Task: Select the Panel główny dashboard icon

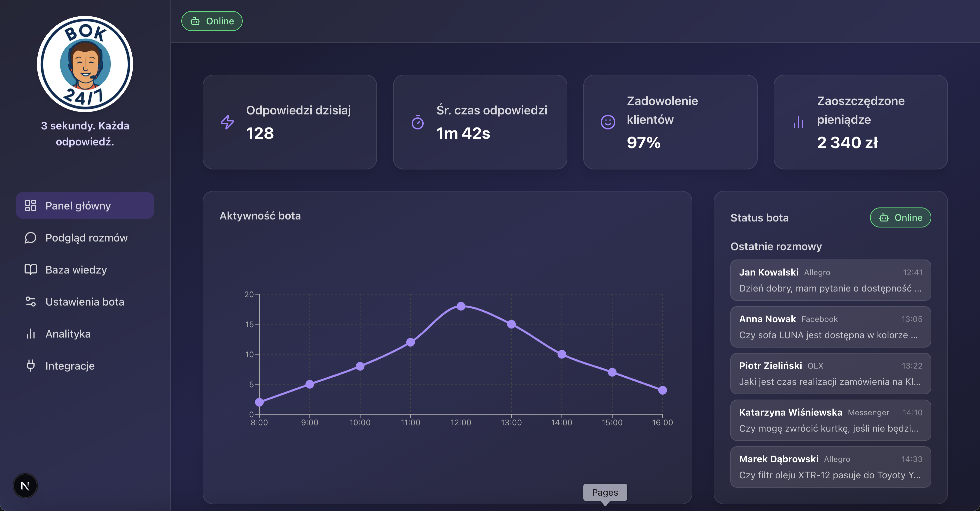Action: tap(31, 205)
